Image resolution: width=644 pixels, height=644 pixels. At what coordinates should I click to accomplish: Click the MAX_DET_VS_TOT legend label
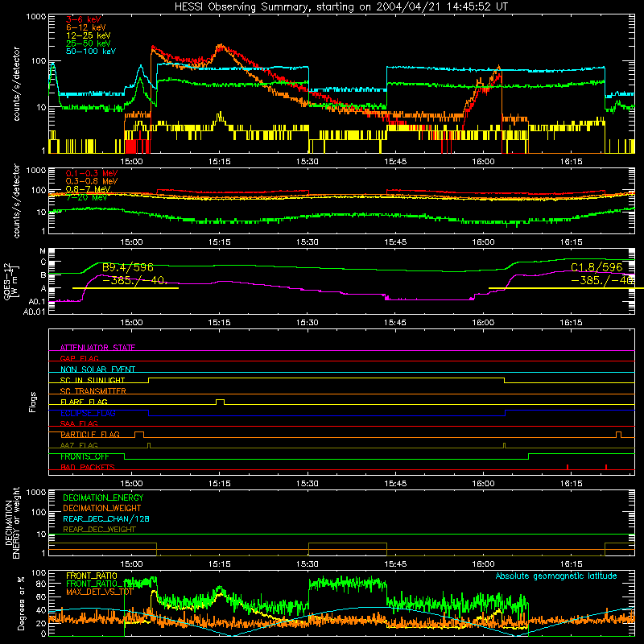click(x=99, y=592)
